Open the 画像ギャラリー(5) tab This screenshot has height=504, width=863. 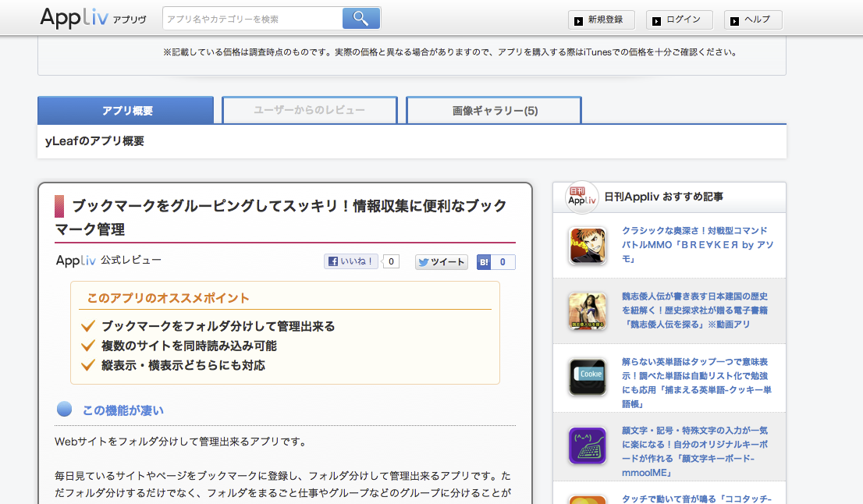[x=494, y=110]
